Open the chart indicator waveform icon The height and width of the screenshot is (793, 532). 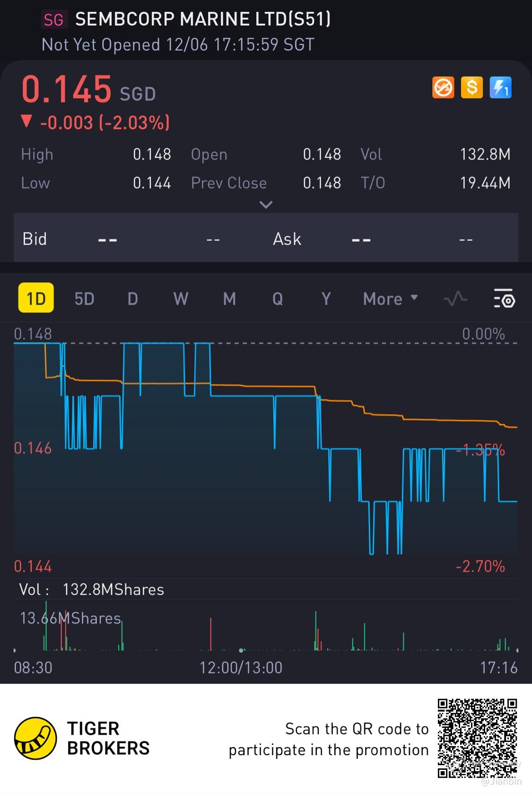455,299
